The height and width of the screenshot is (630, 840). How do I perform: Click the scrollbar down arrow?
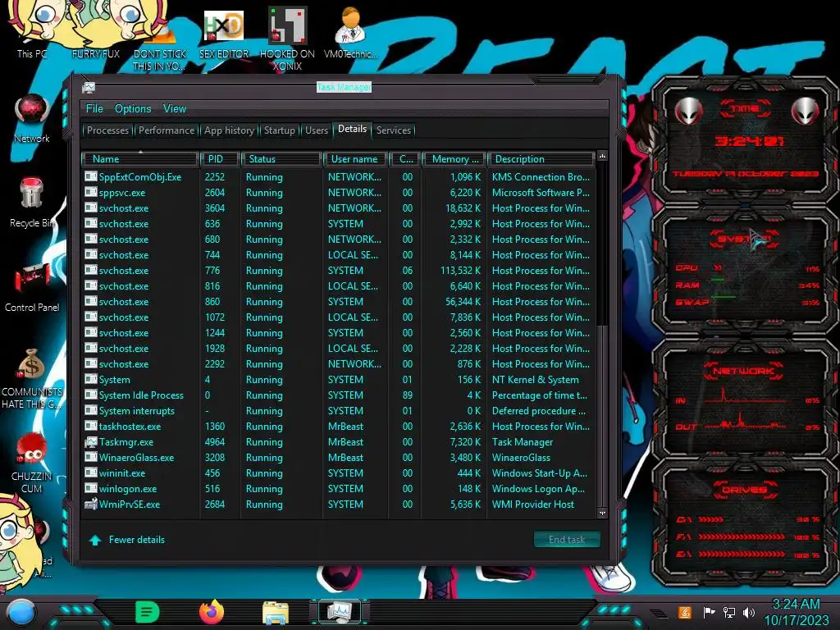pos(602,514)
